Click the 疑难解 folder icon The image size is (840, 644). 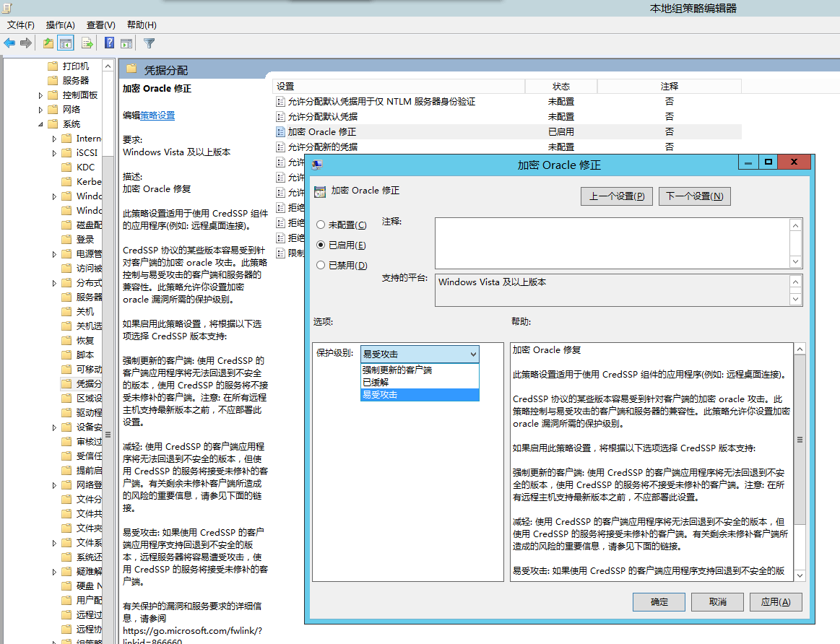pos(66,572)
